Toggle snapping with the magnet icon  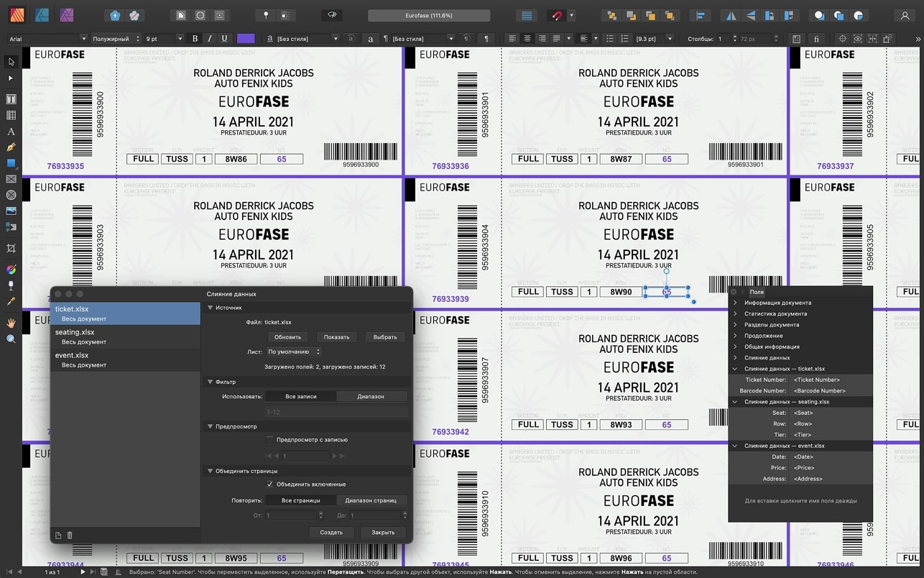[556, 15]
